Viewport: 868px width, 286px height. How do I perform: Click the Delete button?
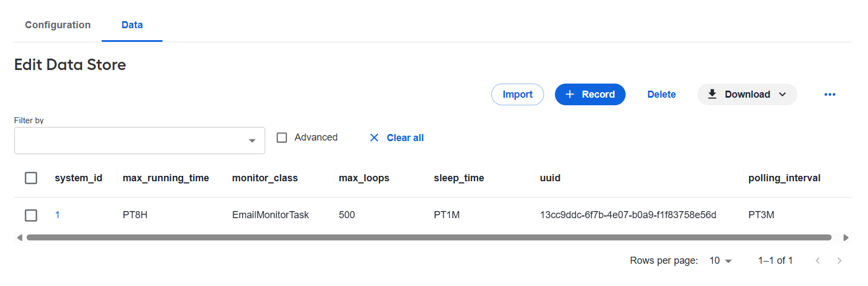(661, 94)
